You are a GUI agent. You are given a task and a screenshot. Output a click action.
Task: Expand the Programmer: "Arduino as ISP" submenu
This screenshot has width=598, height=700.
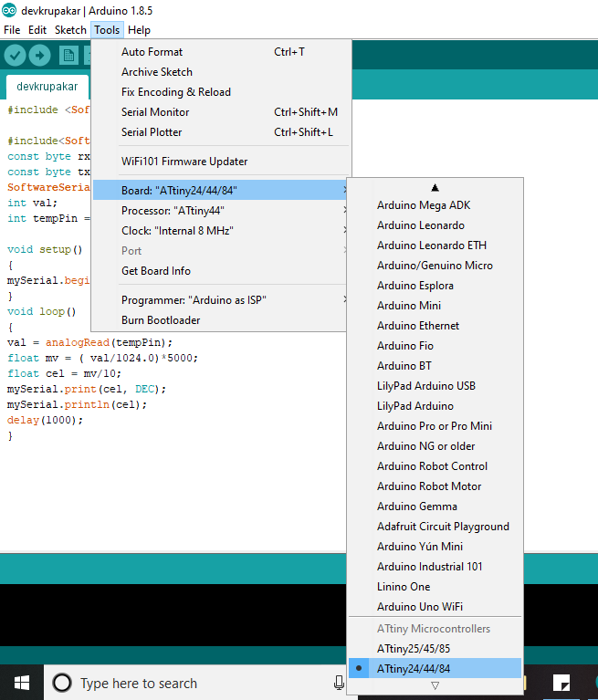221,299
